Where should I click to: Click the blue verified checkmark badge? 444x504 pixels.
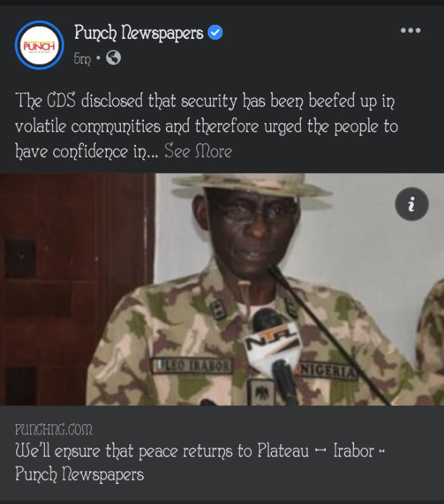point(215,32)
